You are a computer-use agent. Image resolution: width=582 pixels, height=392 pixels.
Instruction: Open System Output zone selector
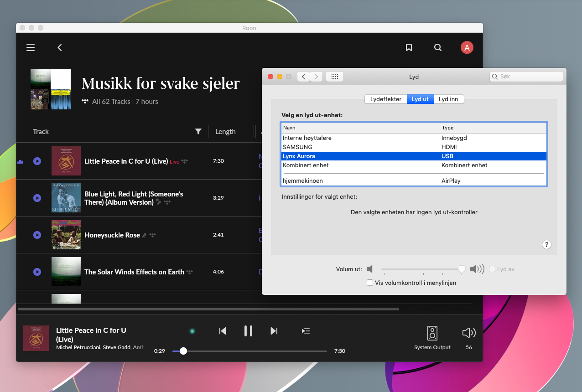(432, 338)
